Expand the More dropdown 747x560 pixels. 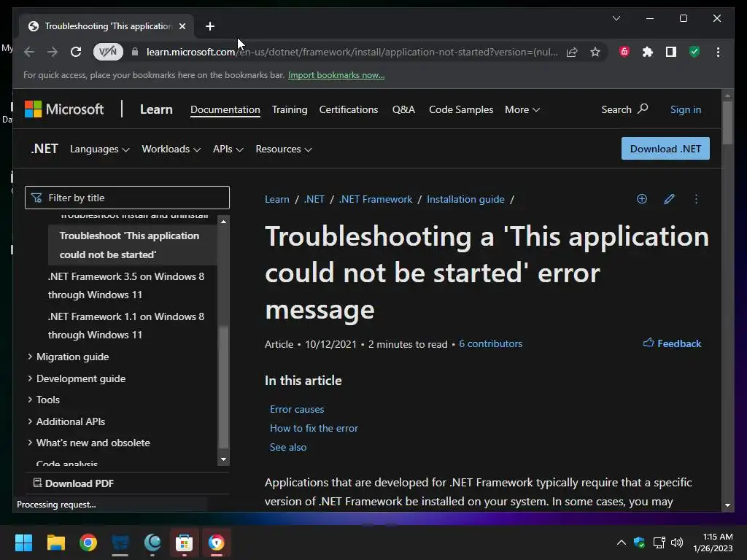pyautogui.click(x=522, y=109)
